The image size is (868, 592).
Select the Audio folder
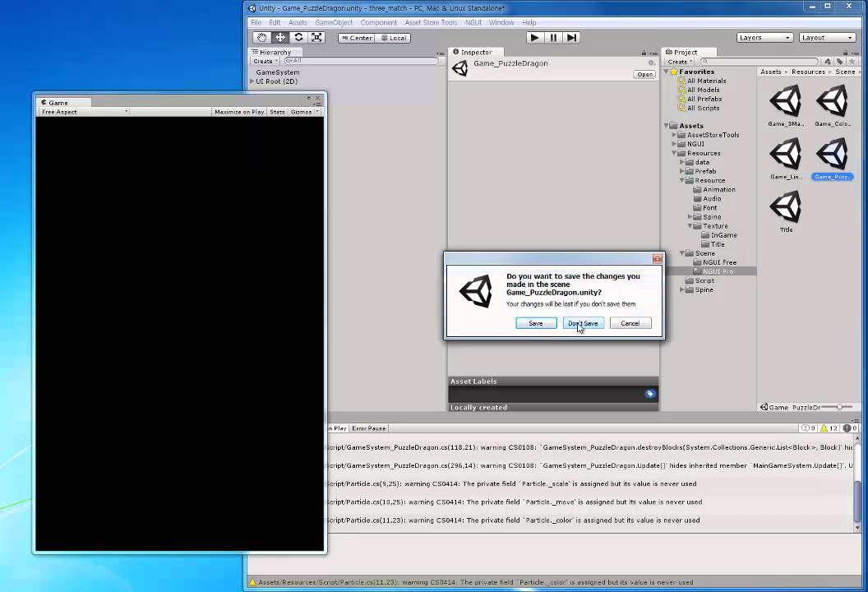point(711,199)
